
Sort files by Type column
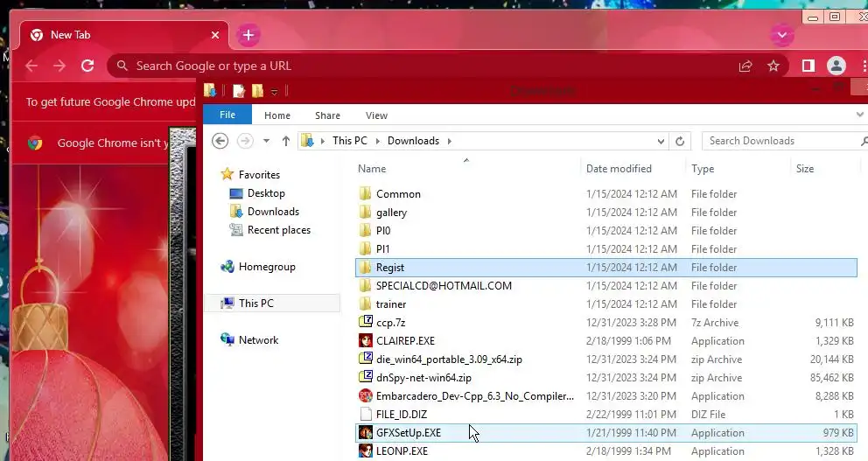[703, 169]
